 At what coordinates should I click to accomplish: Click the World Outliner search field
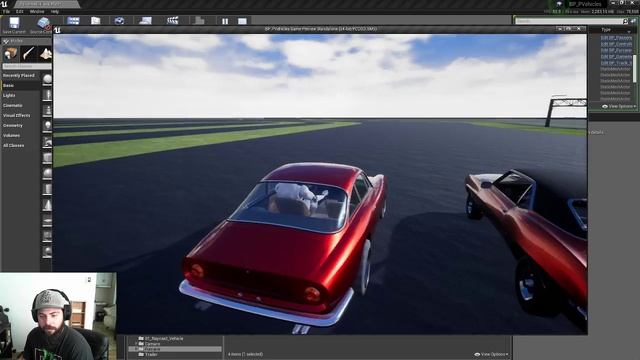(x=569, y=21)
